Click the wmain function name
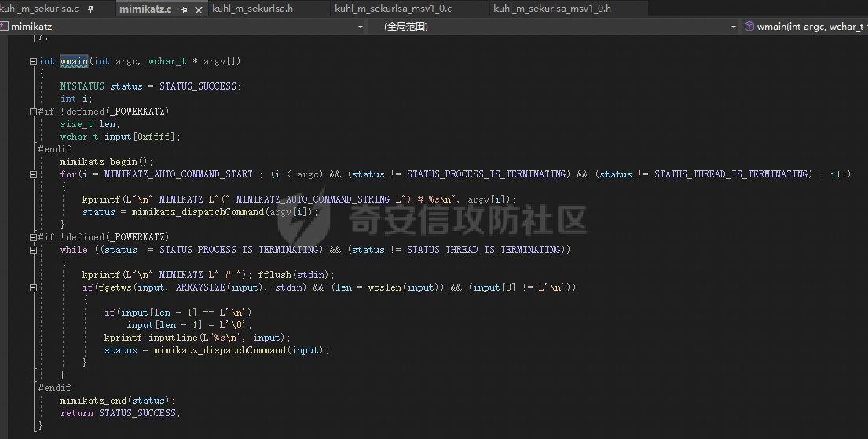This screenshot has height=439, width=868. (x=74, y=61)
